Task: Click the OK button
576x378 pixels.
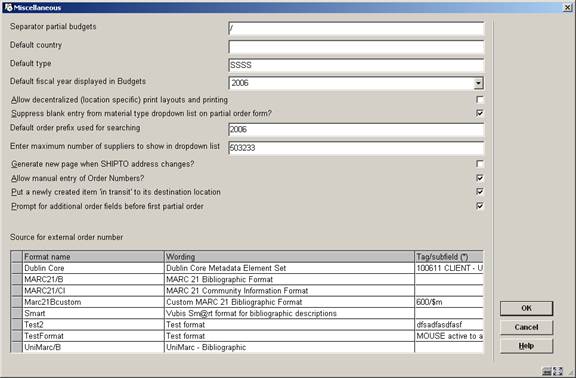Action: pos(526,308)
